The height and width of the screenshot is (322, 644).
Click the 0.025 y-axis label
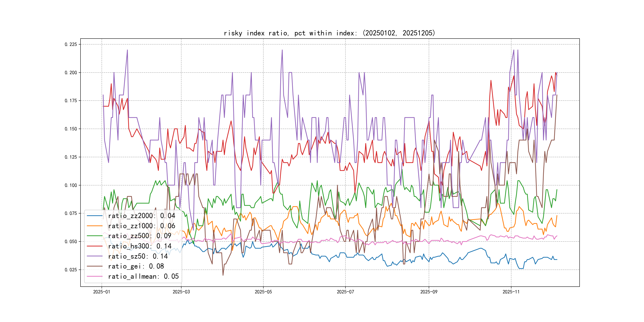[x=71, y=270]
